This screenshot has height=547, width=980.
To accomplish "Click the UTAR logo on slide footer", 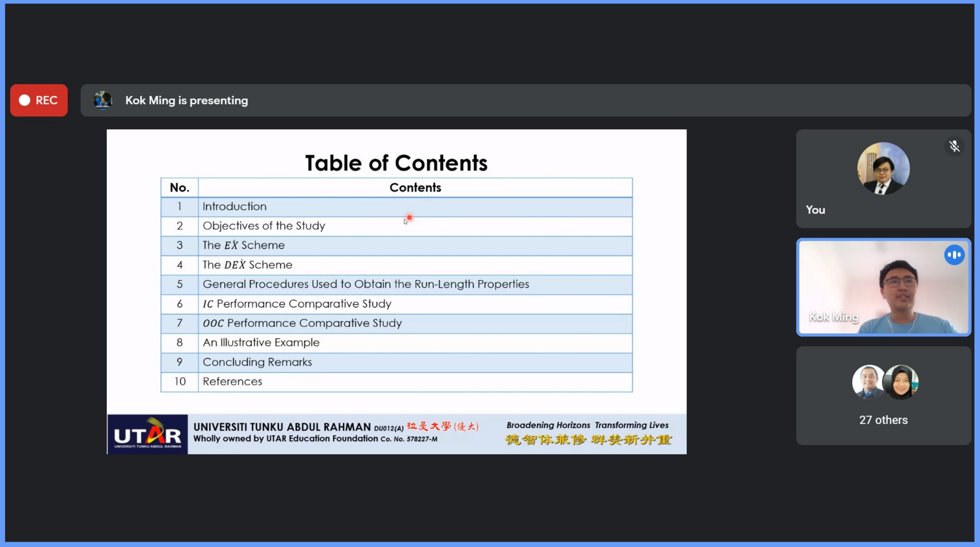I will click(x=148, y=435).
